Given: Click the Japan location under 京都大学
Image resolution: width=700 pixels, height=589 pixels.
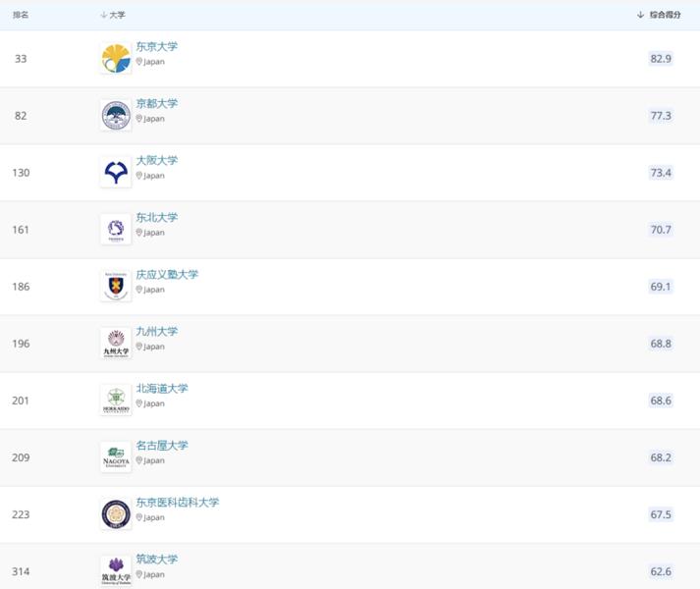Looking at the screenshot, I should click(x=150, y=119).
